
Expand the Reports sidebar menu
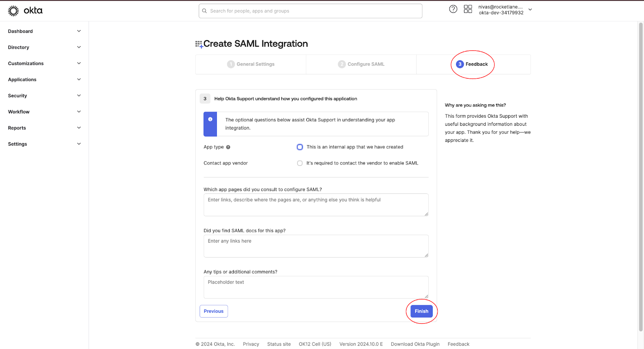point(44,128)
